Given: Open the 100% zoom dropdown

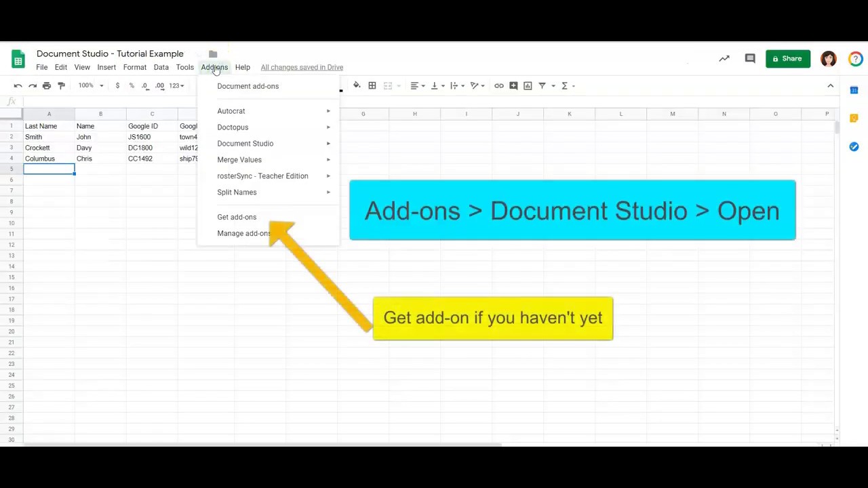Looking at the screenshot, I should [x=91, y=85].
